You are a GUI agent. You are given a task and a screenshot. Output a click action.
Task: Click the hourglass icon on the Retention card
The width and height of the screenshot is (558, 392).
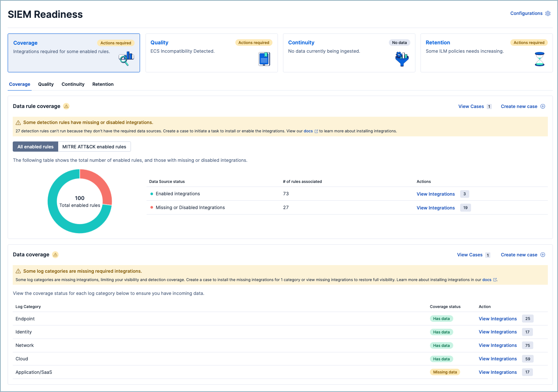click(x=539, y=59)
